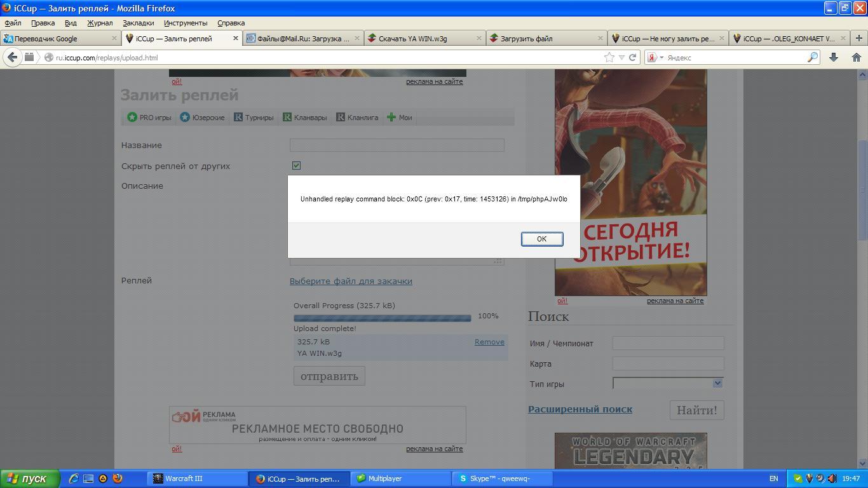Open Yandex search engine selector

click(654, 57)
